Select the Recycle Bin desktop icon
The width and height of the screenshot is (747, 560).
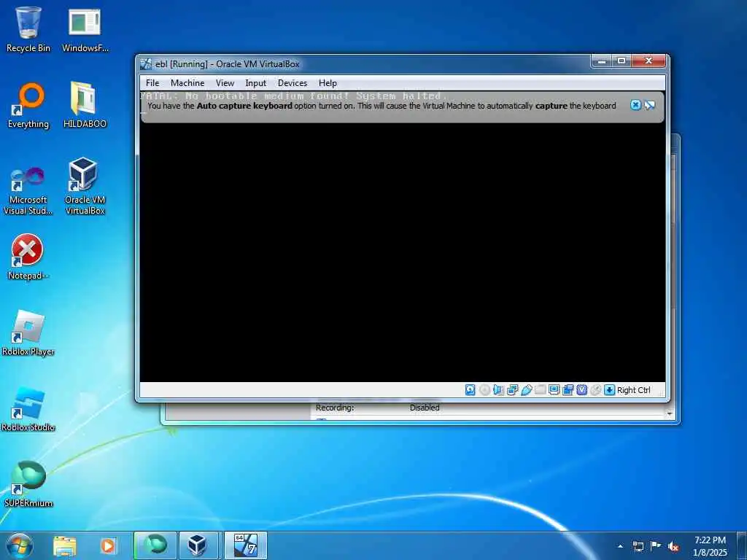pos(28,29)
